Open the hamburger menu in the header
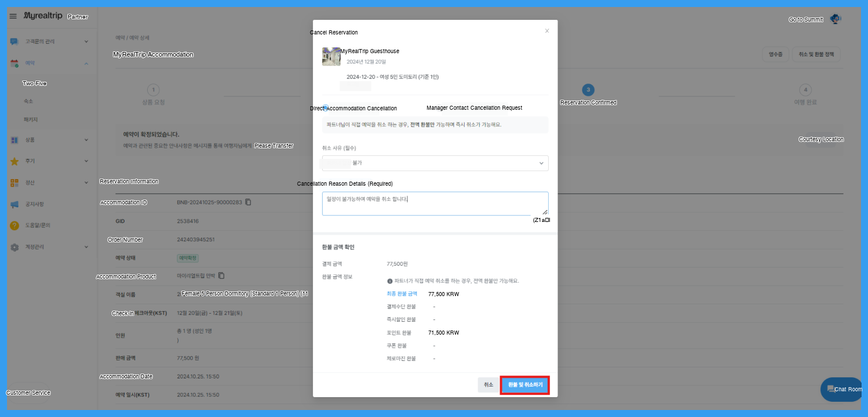868x417 pixels. coord(13,16)
